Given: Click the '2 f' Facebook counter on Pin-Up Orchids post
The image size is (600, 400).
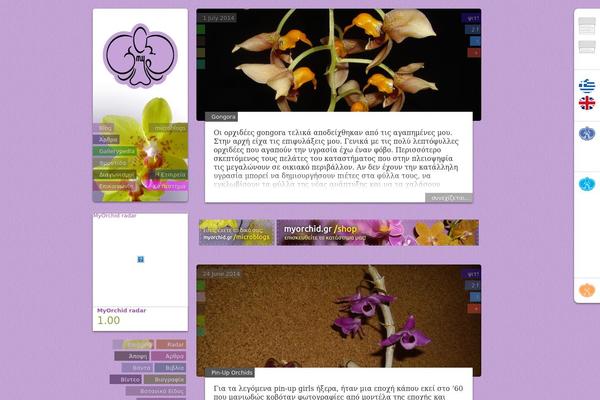Looking at the screenshot, I should pos(473,285).
